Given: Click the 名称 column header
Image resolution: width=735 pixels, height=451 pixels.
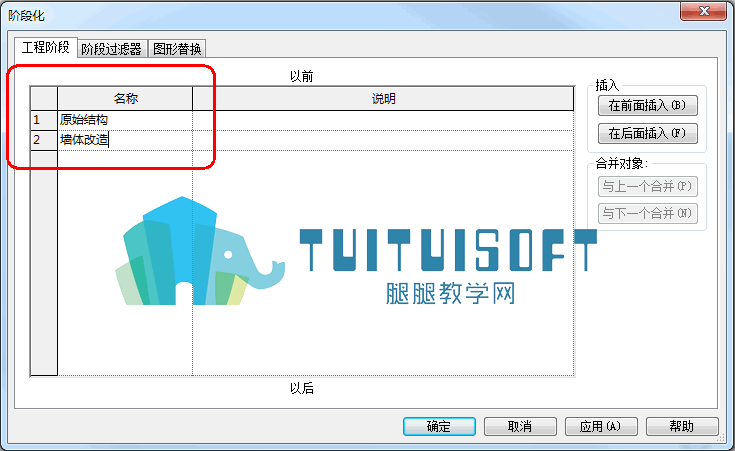Looking at the screenshot, I should point(125,98).
